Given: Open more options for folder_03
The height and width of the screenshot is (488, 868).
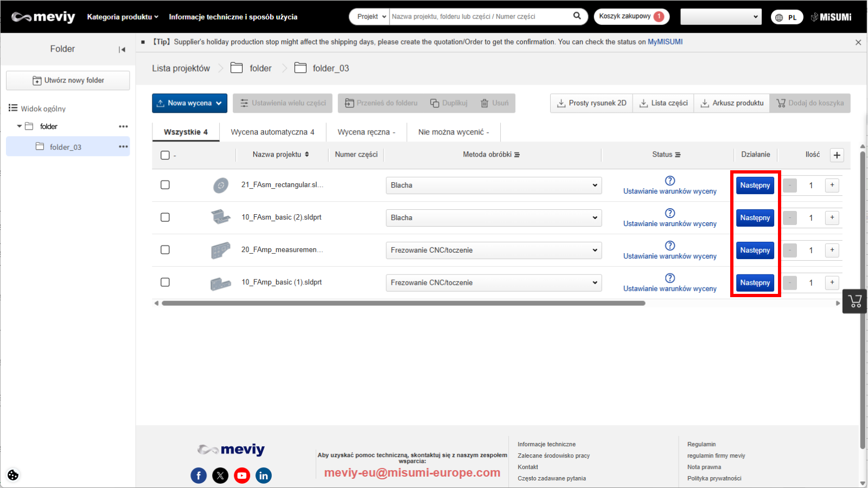Looking at the screenshot, I should tap(123, 146).
